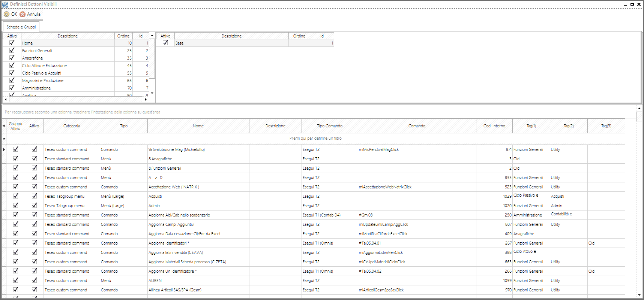Click the Comando column header
The width and height of the screenshot is (644, 300).
tap(417, 126)
